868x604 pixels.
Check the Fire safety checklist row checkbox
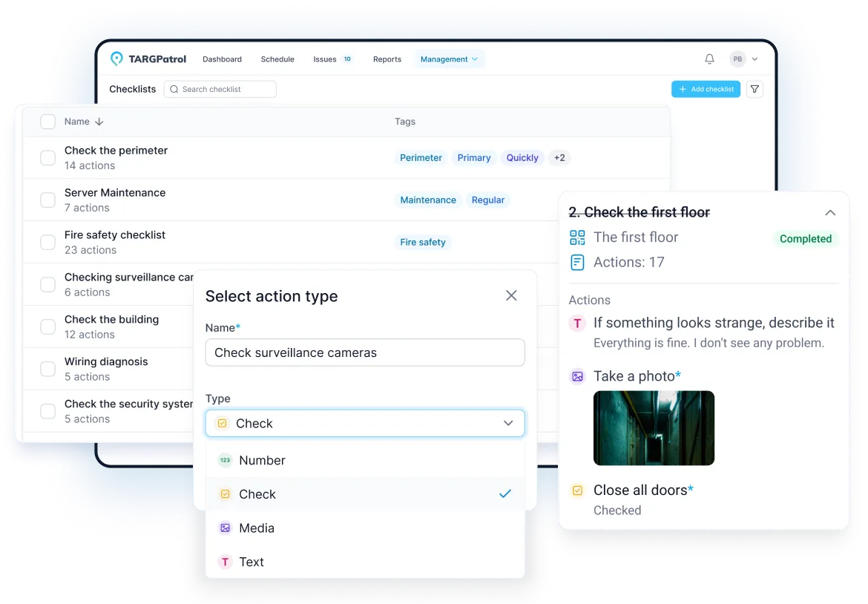47,242
